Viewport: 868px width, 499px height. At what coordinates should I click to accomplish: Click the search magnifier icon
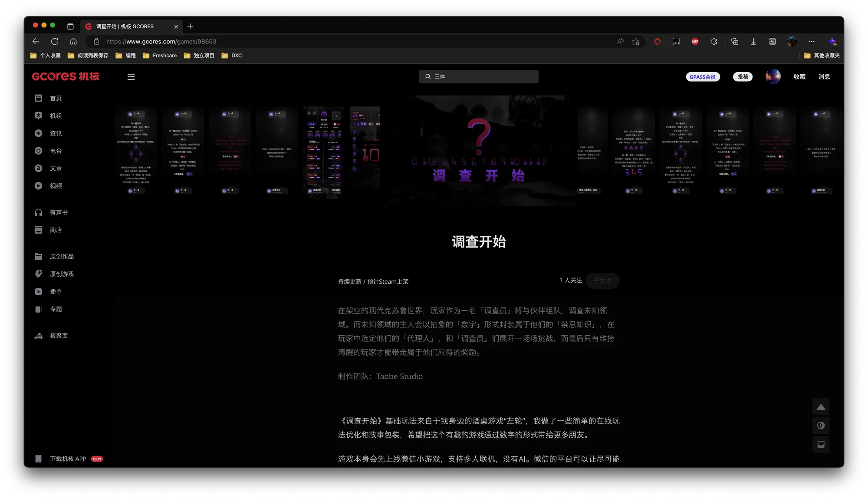(428, 76)
